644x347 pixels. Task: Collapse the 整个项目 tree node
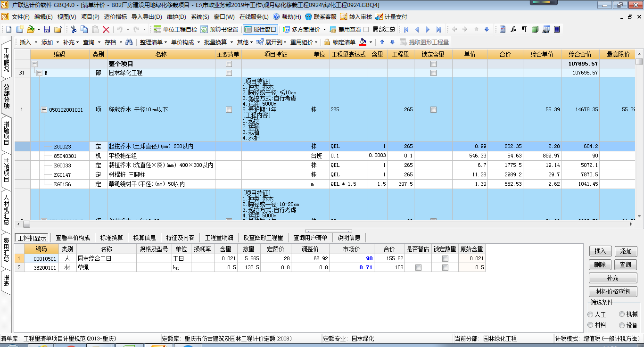pyautogui.click(x=34, y=64)
